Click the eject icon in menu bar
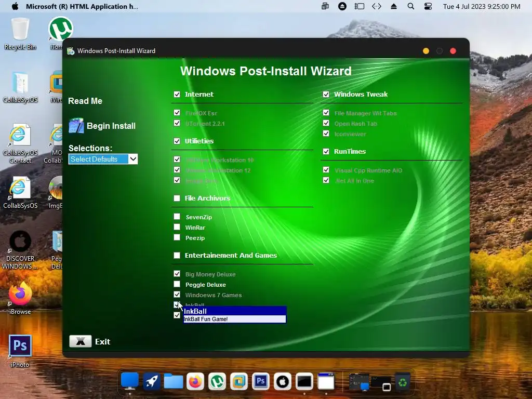This screenshot has width=532, height=399. [394, 6]
